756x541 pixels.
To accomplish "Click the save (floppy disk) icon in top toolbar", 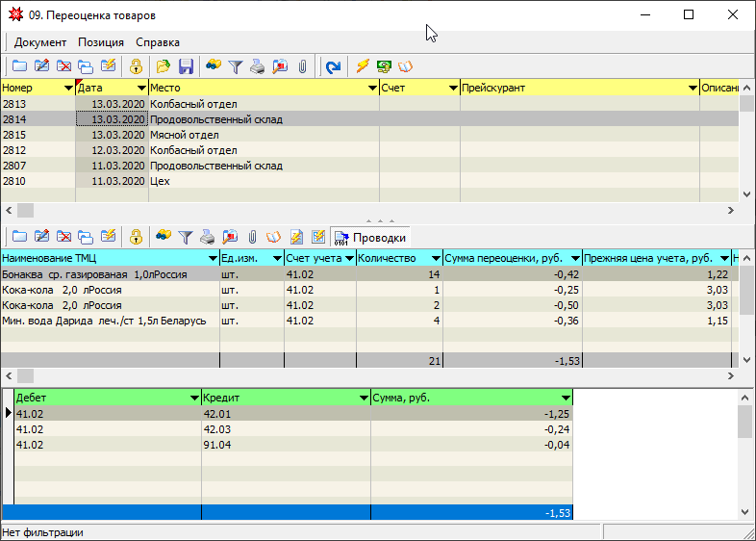I will pyautogui.click(x=186, y=66).
